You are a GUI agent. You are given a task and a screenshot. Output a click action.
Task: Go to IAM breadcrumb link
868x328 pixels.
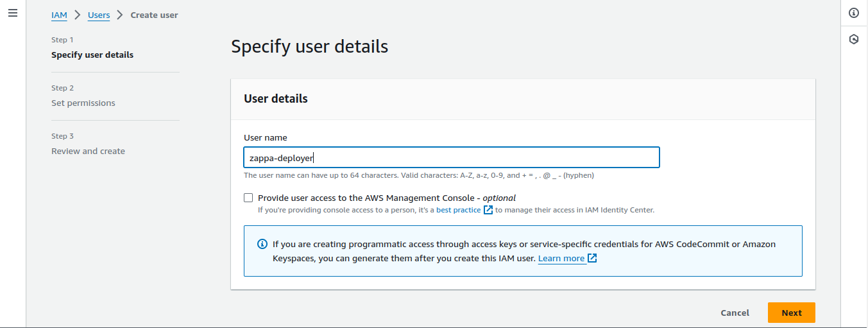[x=59, y=15]
